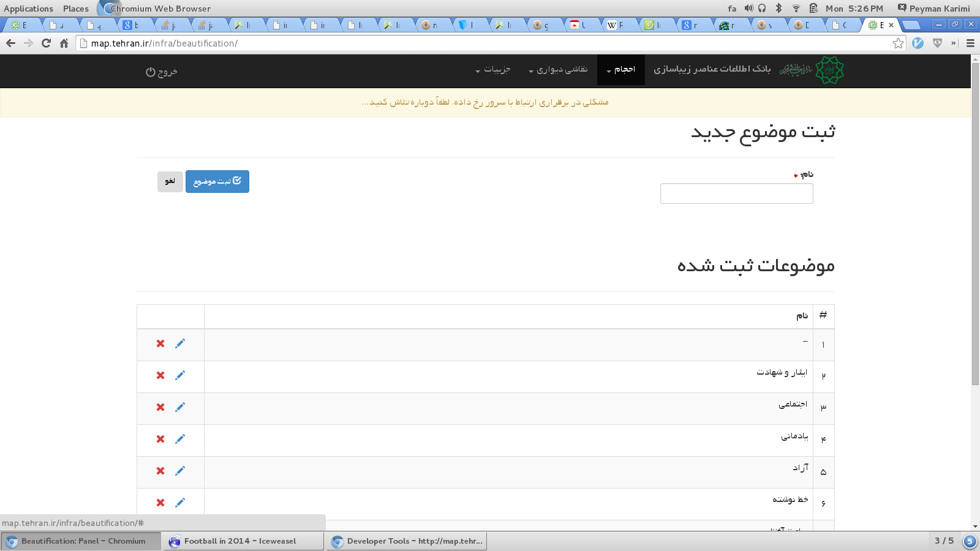Click the headset tray icon
Viewport: 980px width, 551px height.
tap(762, 8)
